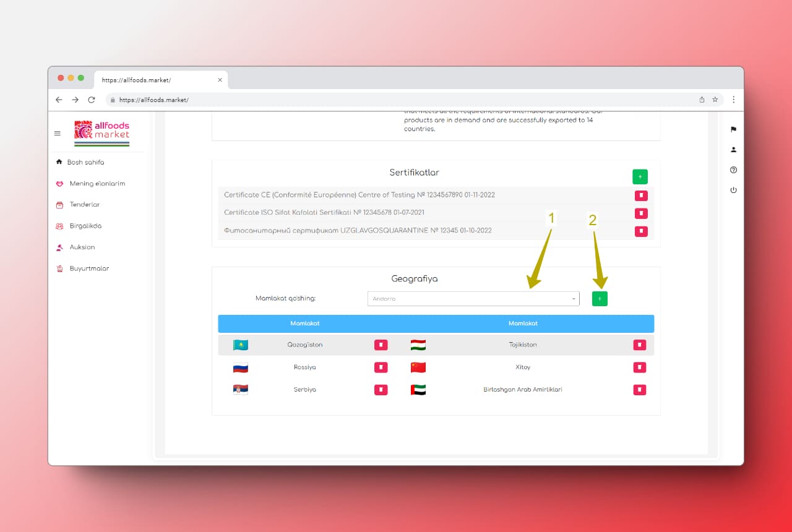The width and height of the screenshot is (792, 532).
Task: Click the Kazakhstan flag image
Action: click(241, 345)
